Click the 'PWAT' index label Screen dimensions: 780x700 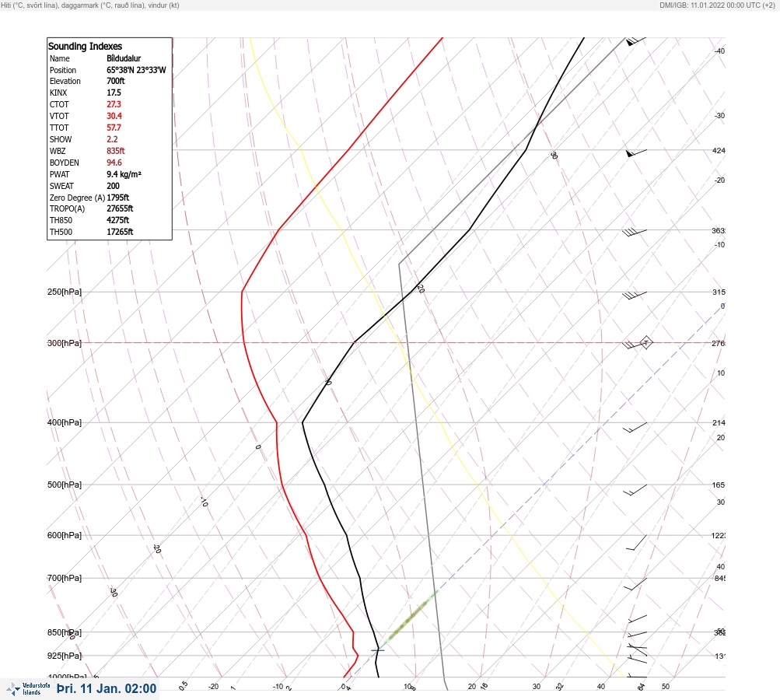[x=59, y=174]
